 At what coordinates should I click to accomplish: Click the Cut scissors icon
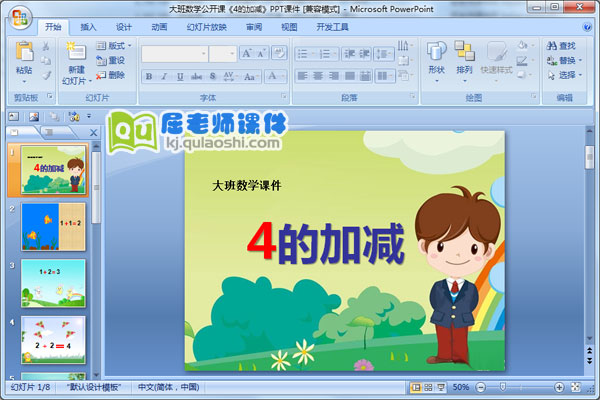coord(46,46)
